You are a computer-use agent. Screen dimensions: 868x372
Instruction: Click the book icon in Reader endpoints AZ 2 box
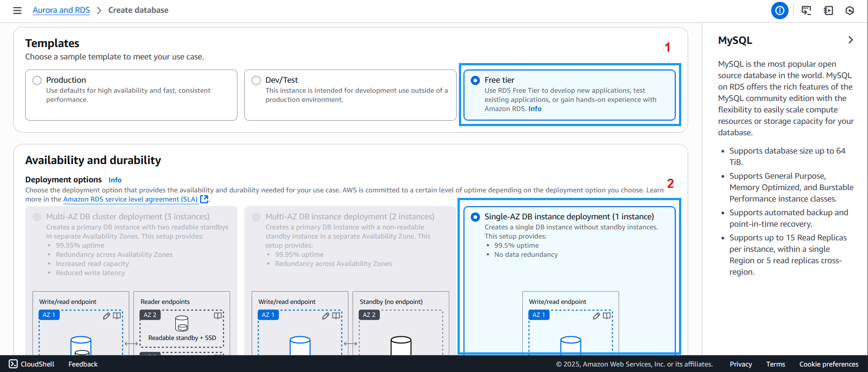tap(218, 315)
